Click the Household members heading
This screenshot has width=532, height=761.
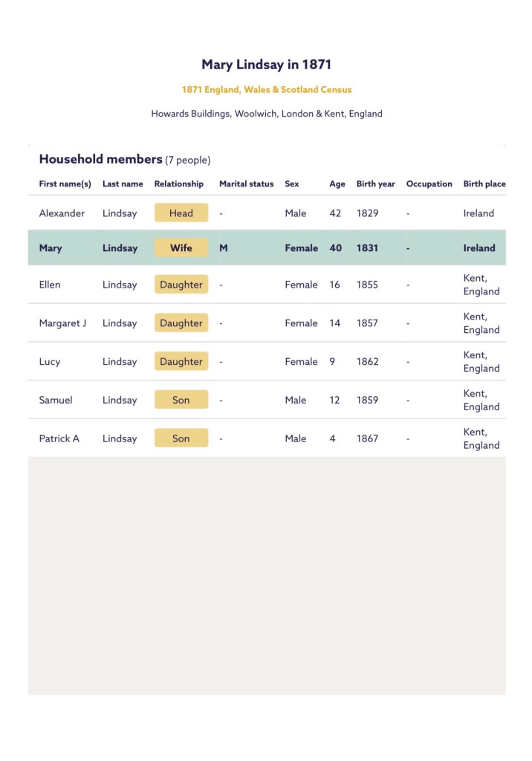[x=100, y=159]
